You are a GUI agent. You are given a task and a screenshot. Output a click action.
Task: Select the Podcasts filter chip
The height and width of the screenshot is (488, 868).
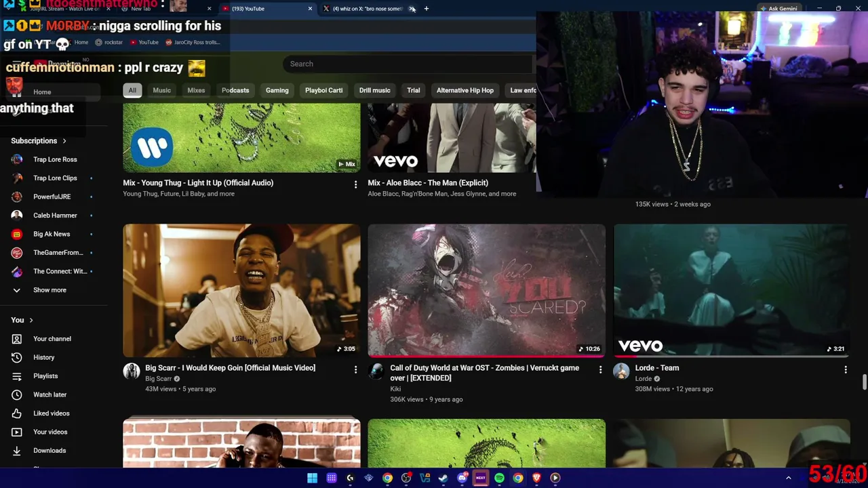coord(235,90)
